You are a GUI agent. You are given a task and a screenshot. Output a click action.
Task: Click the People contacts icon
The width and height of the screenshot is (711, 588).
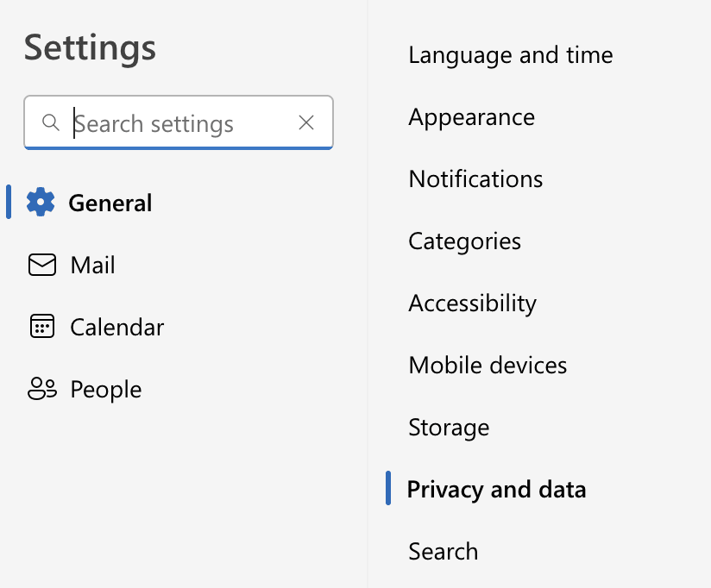(42, 389)
